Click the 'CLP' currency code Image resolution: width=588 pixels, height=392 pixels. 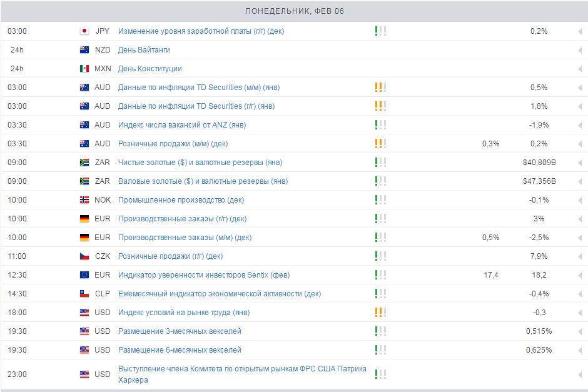click(103, 293)
